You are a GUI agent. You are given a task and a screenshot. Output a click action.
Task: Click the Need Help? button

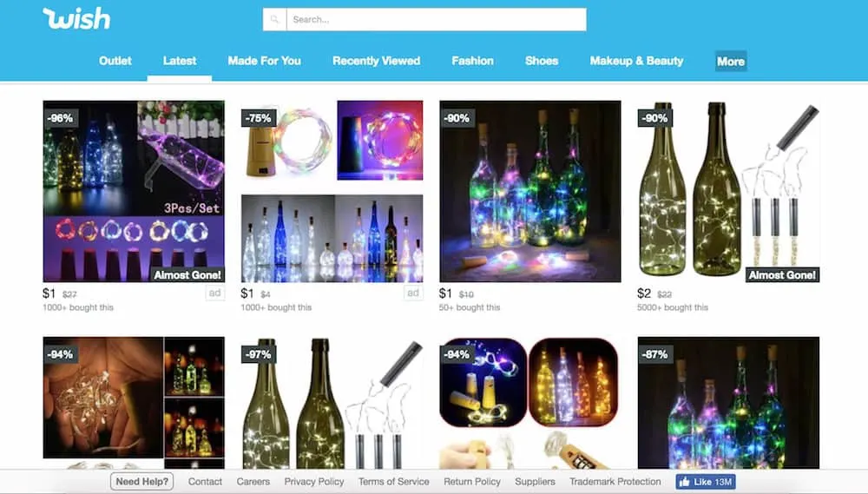141,482
